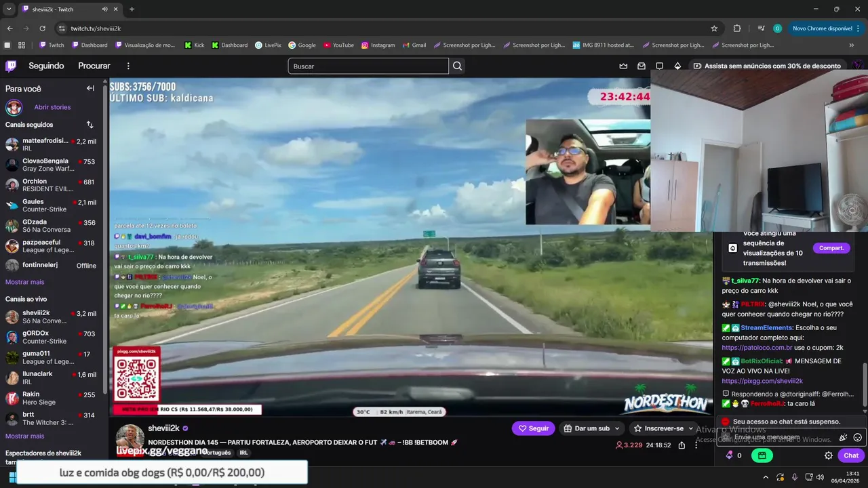Open matteafrodisi IRL channel in sidebar
This screenshot has width=868, height=488.
pos(51,144)
